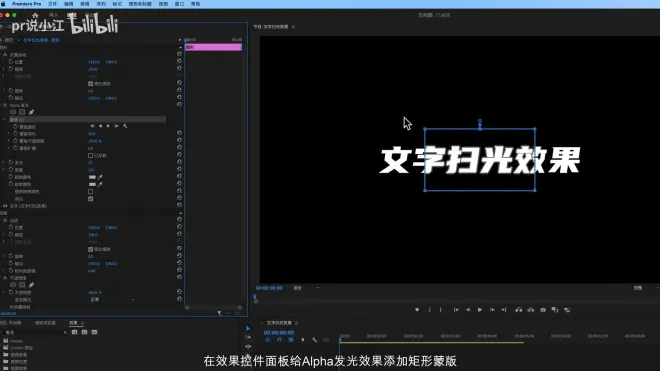The height and width of the screenshot is (371, 660).
Task: Add marker in Program Monitor controls
Action: pos(417,310)
